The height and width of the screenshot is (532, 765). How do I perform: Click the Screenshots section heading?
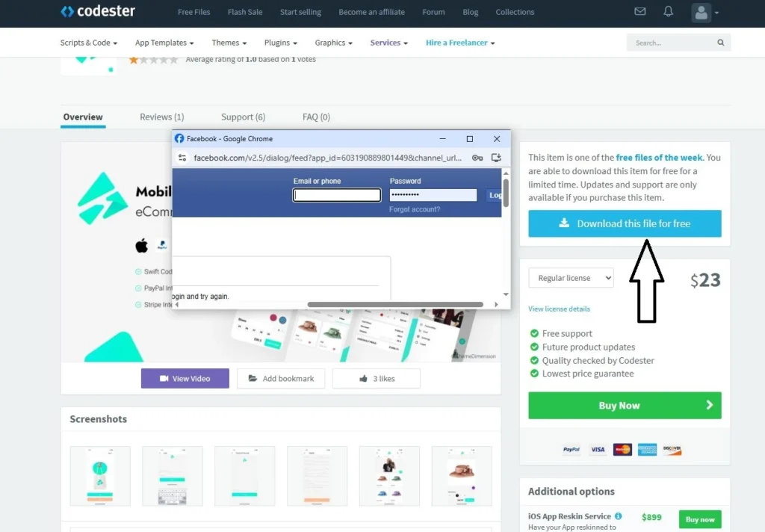tap(98, 418)
